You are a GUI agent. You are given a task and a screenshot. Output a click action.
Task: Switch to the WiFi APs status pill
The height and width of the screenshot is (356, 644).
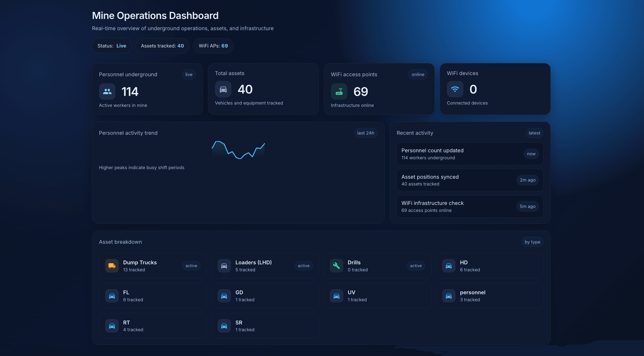tap(213, 46)
